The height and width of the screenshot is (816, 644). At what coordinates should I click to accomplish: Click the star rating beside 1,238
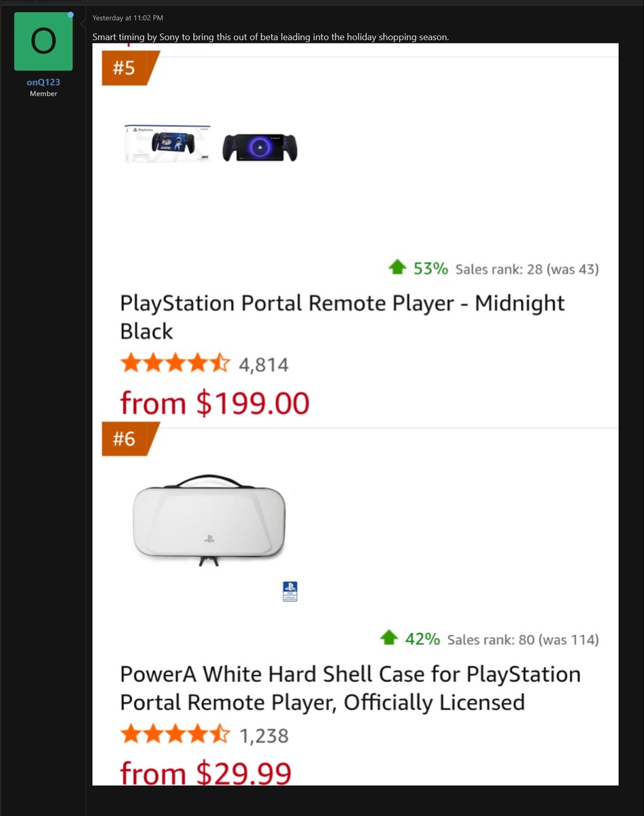(175, 735)
